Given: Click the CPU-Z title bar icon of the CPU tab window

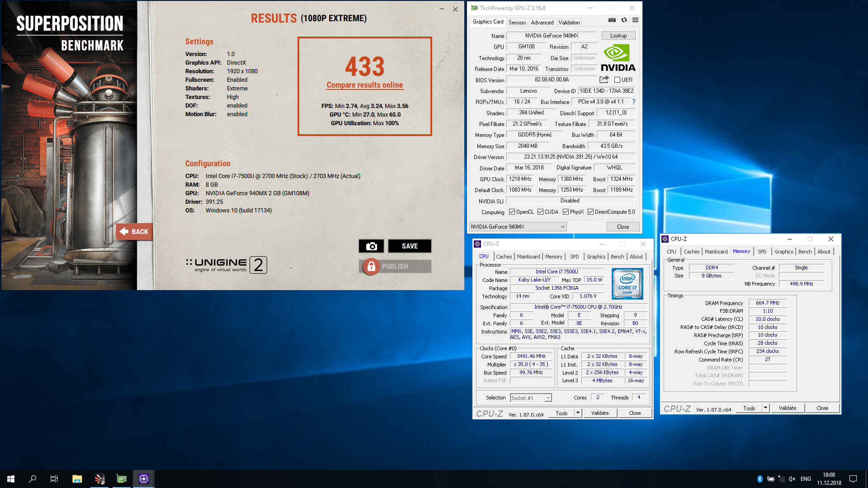Looking at the screenshot, I should pyautogui.click(x=477, y=244).
